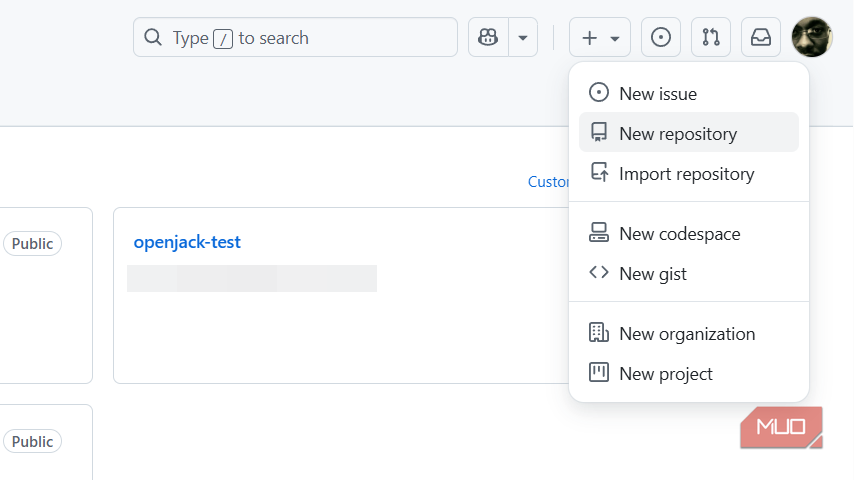Open the user profile avatar menu
This screenshot has height=480, width=854.
click(812, 37)
